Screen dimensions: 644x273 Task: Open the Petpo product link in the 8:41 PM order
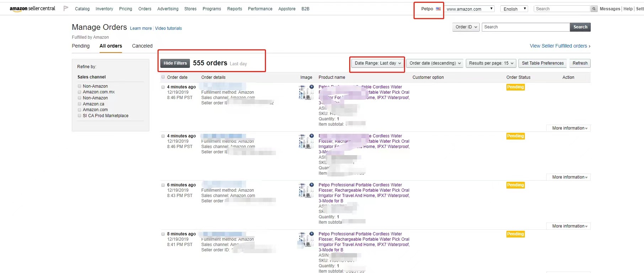(x=364, y=242)
